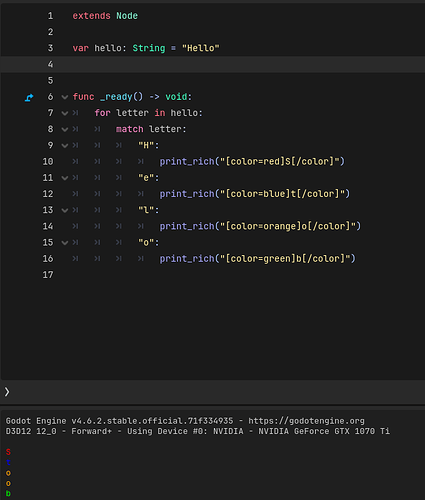Image resolution: width=425 pixels, height=500 pixels.
Task: Collapse the _ready function fold arrow
Action: tap(65, 97)
